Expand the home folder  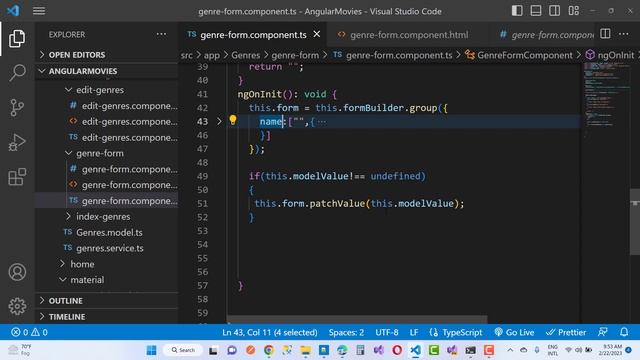82,264
